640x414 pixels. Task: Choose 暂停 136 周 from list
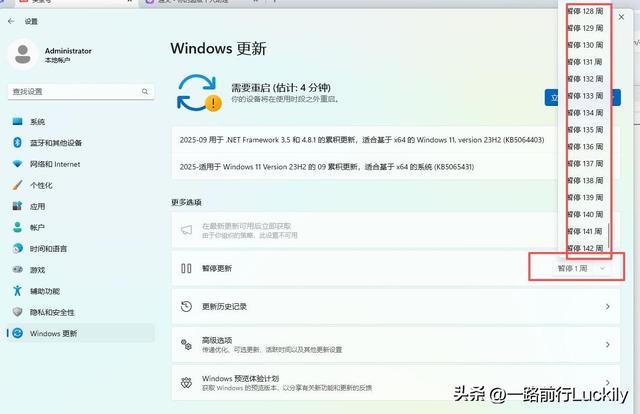(x=585, y=147)
